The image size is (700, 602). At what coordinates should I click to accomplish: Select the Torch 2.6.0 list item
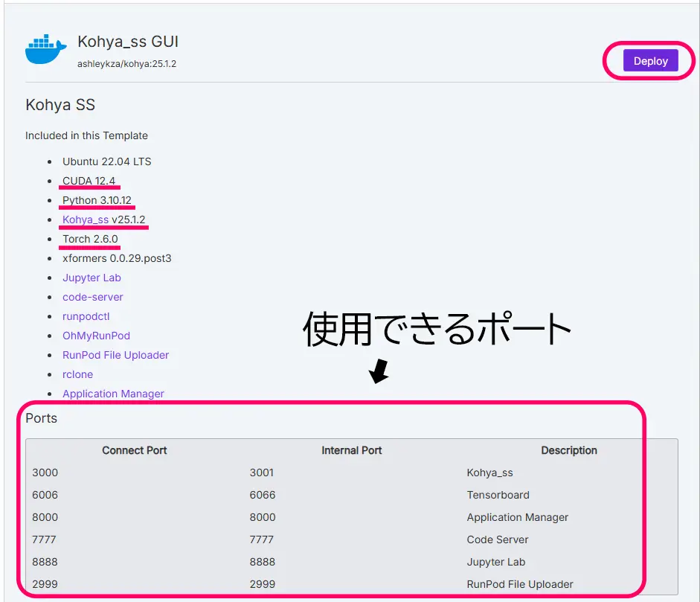point(90,239)
